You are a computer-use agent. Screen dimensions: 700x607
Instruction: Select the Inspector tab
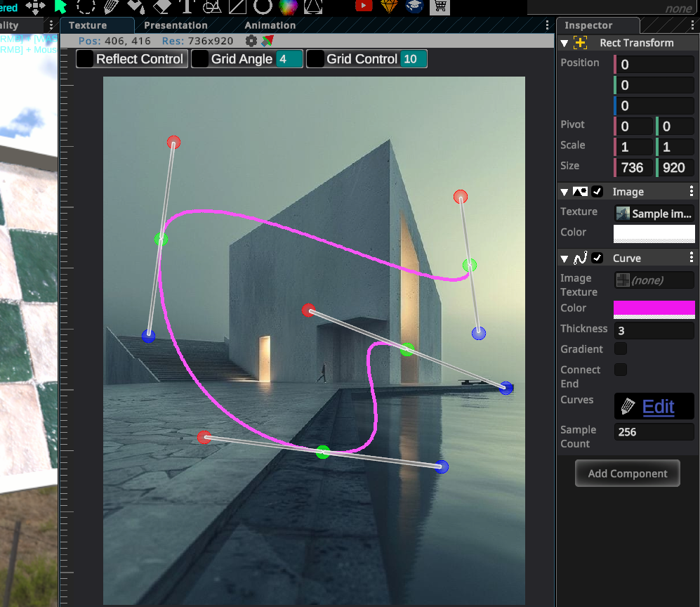pyautogui.click(x=597, y=25)
